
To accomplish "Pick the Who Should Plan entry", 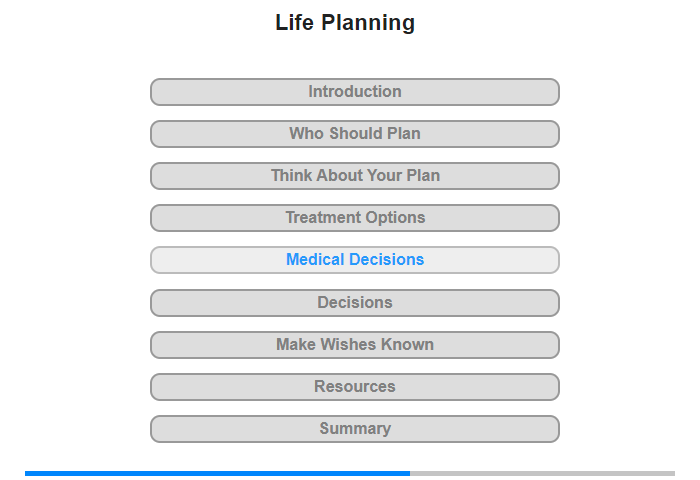I will click(354, 134).
